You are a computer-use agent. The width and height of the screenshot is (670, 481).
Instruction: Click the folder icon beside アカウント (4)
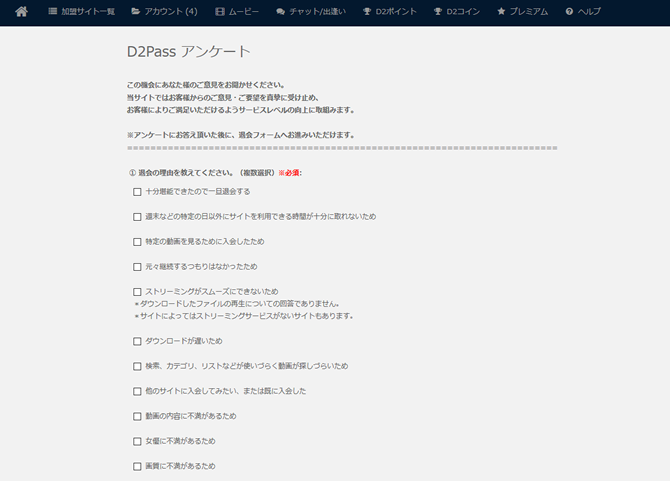tap(135, 11)
